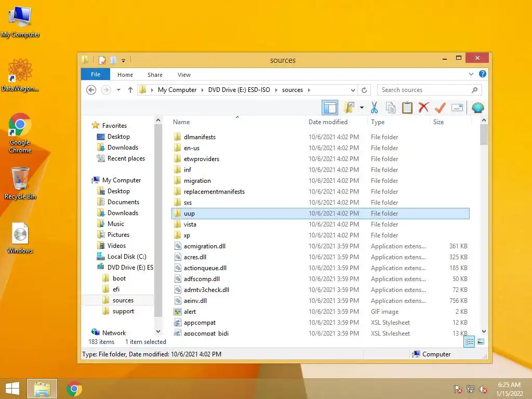532x399 pixels.
Task: Click the Windows Start button
Action: tap(12, 389)
